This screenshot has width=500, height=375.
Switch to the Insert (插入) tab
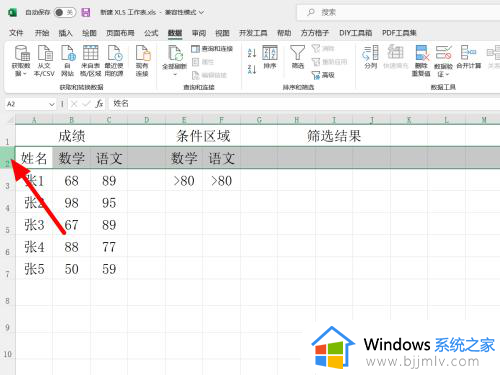tap(65, 33)
